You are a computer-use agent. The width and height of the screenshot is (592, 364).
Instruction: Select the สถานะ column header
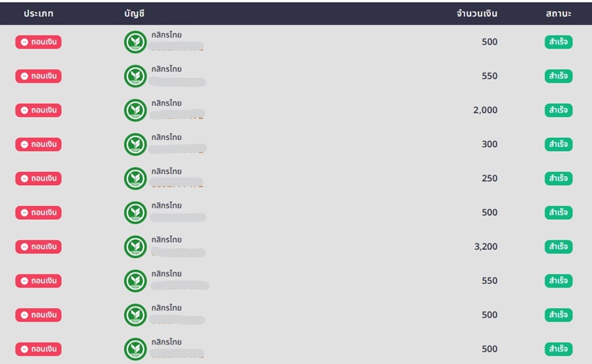pos(559,14)
